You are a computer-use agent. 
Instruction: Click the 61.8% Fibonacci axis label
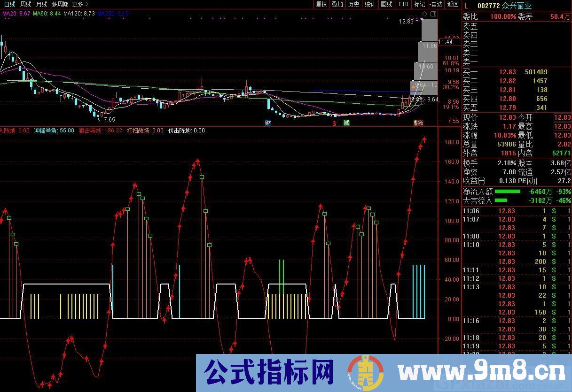(450, 63)
